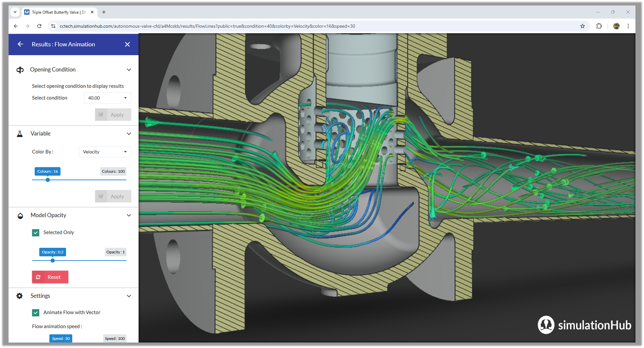Collapse the Model Opacity section chevron
644x348 pixels.
point(129,215)
